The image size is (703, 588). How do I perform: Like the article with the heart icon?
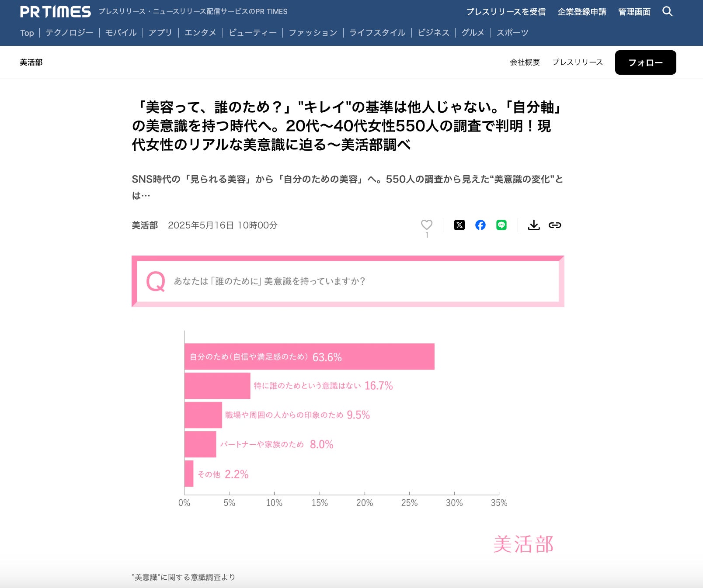(427, 225)
